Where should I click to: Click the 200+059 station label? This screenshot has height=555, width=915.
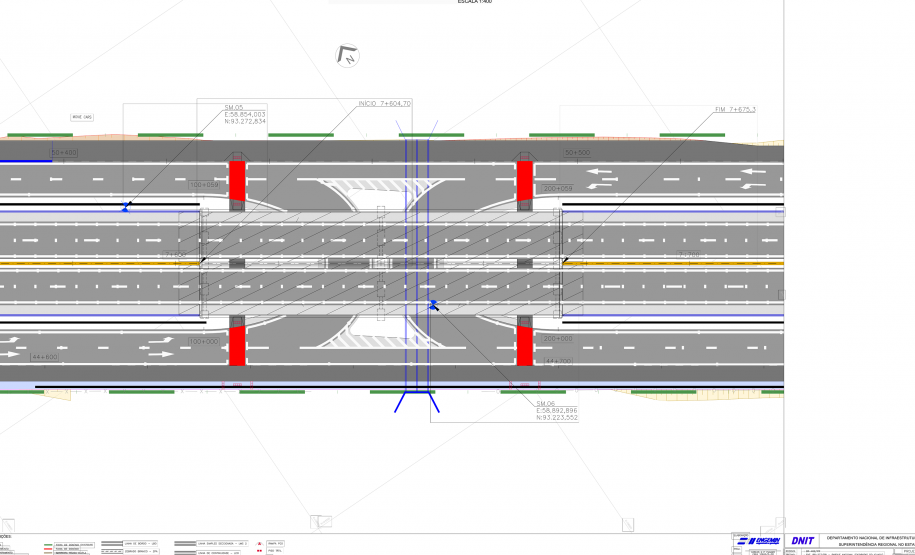(558, 188)
